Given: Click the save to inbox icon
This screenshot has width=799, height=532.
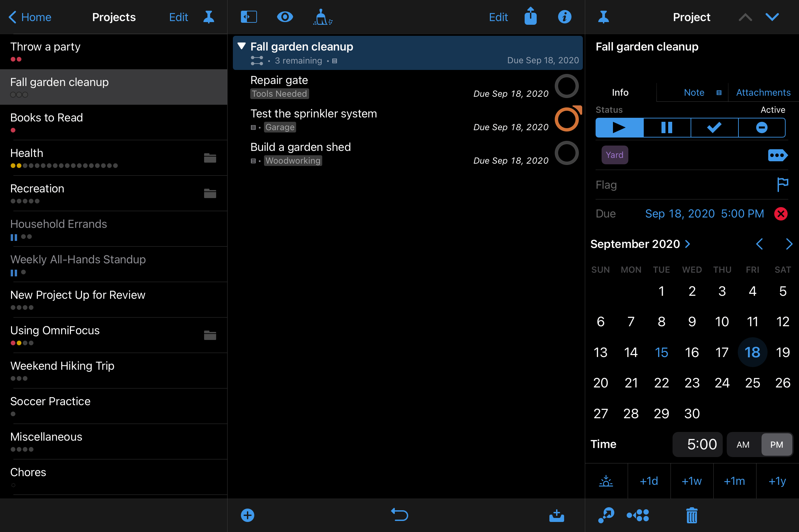Looking at the screenshot, I should (556, 515).
